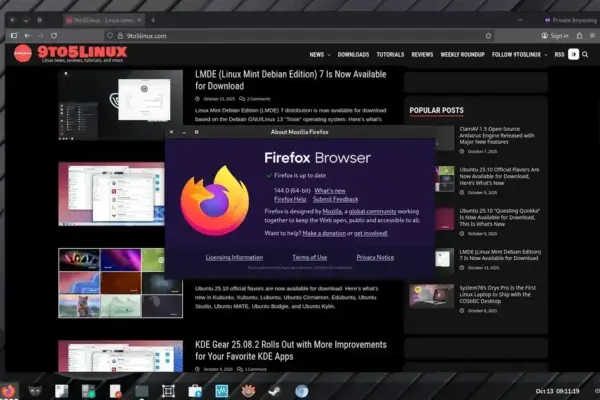600x400 pixels.
Task: Open the system monitor waveform icon
Action: (222, 391)
